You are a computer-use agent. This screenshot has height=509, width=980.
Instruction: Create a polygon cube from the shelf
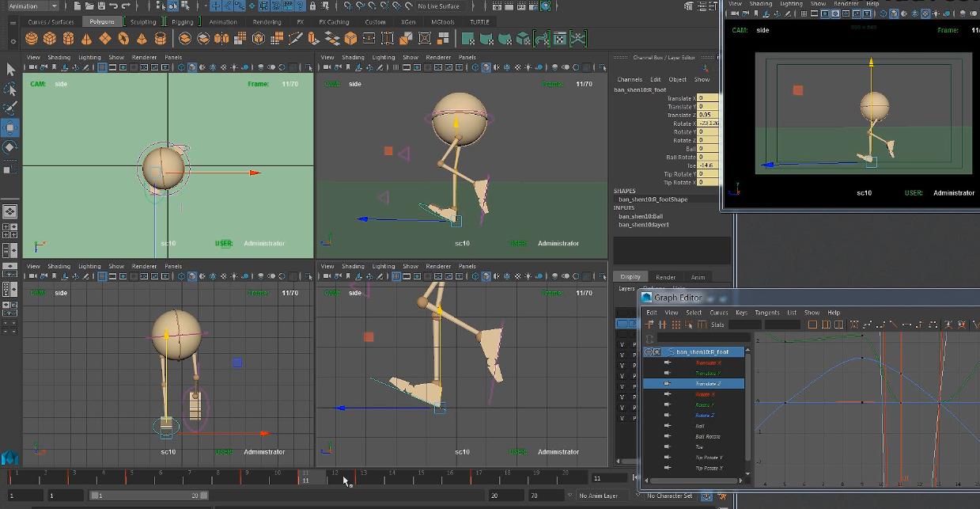(50, 39)
